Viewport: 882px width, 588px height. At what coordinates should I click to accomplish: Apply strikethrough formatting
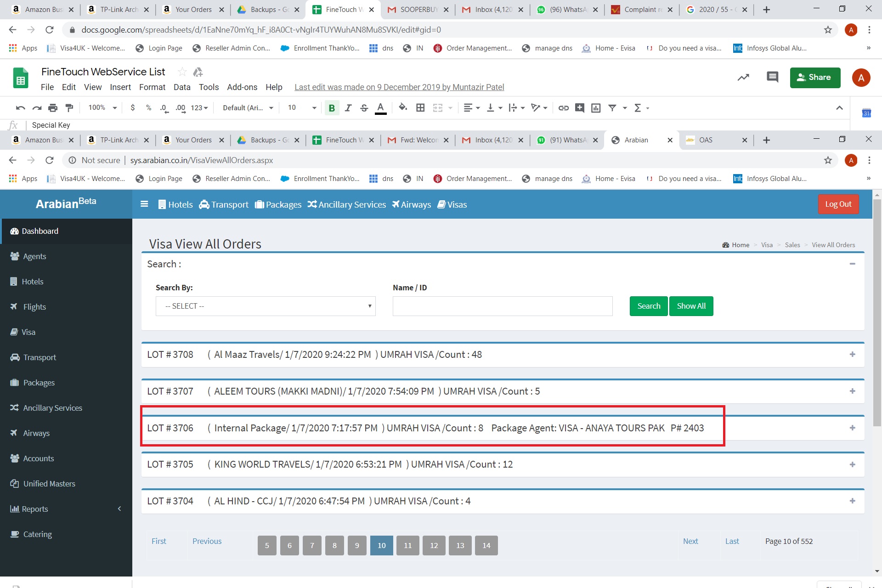(364, 108)
